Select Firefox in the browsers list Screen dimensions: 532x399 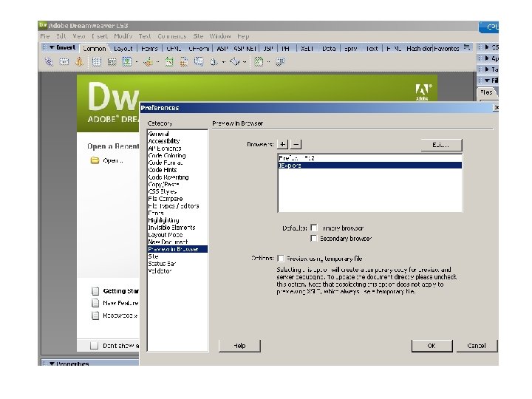tap(370, 158)
